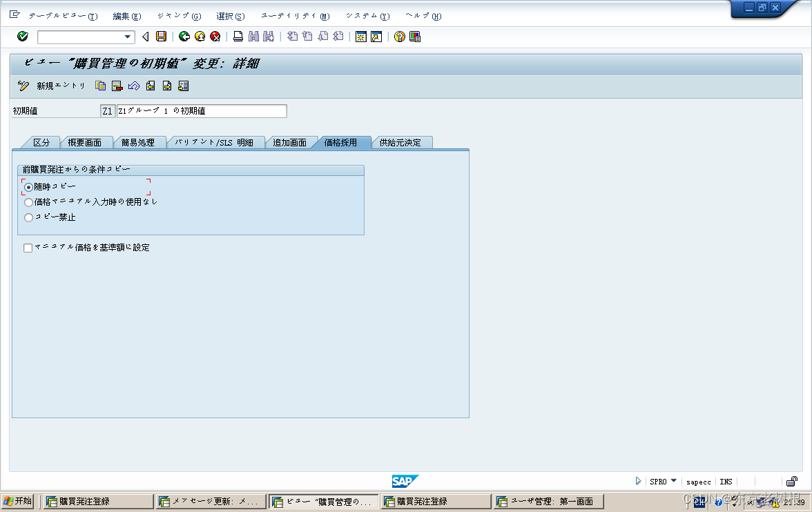This screenshot has width=812, height=512.
Task: Click the green Enter checkmark icon
Action: point(21,37)
